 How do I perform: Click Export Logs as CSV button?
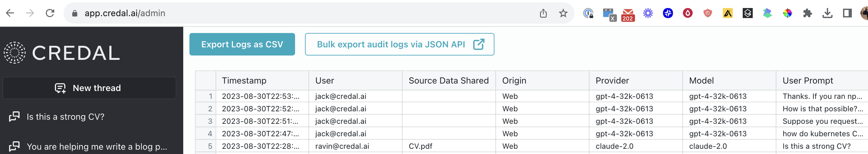242,44
